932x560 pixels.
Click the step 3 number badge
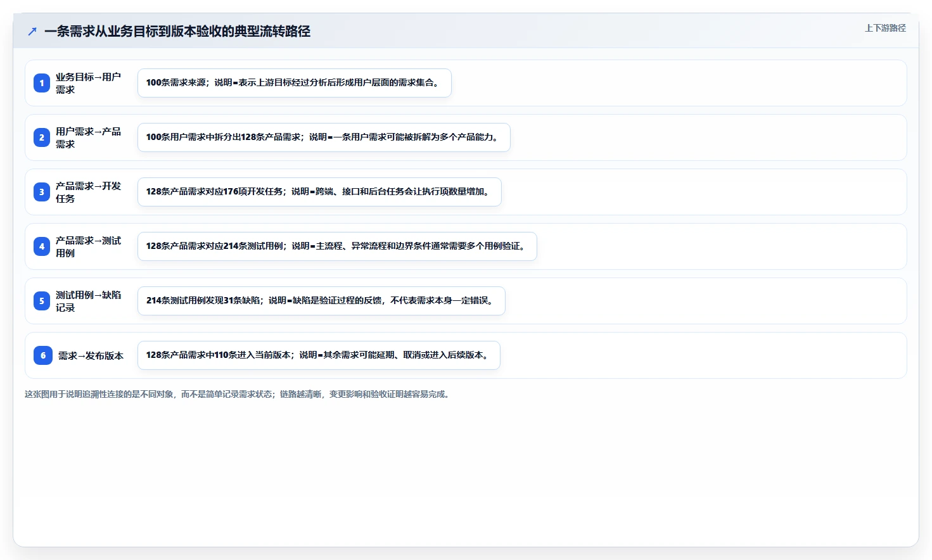pos(42,192)
